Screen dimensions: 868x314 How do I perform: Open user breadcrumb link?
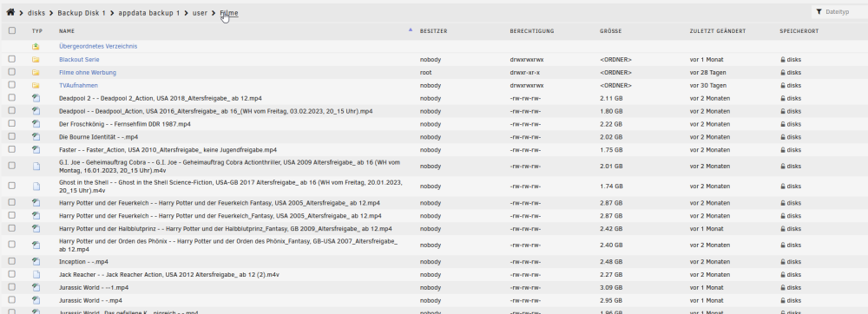(x=200, y=13)
